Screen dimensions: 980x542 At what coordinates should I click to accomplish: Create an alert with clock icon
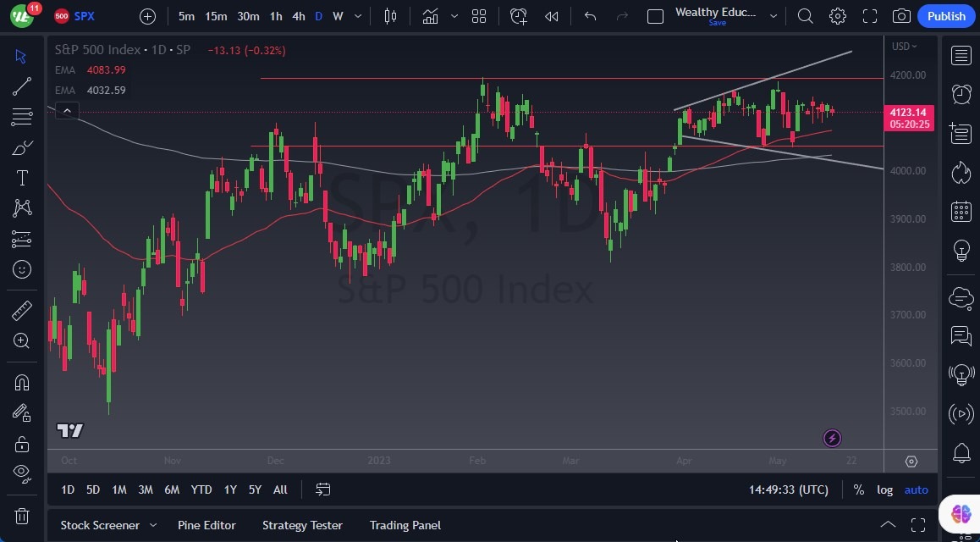coord(518,16)
